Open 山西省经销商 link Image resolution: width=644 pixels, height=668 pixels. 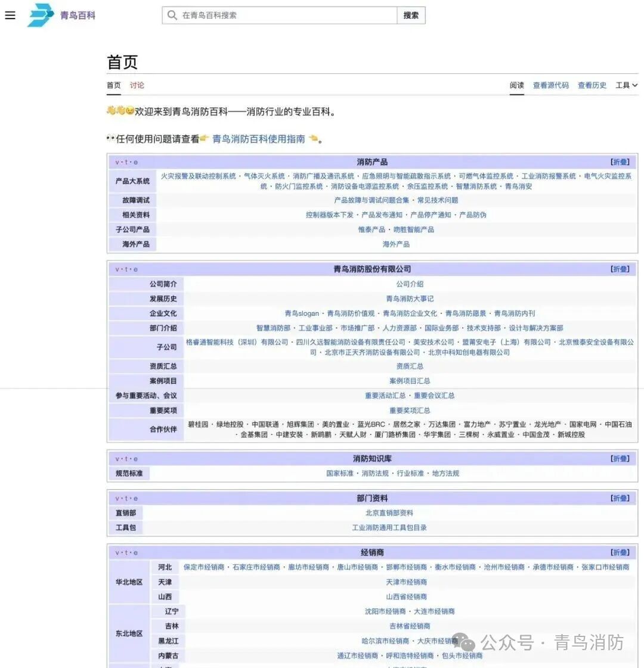(x=406, y=596)
